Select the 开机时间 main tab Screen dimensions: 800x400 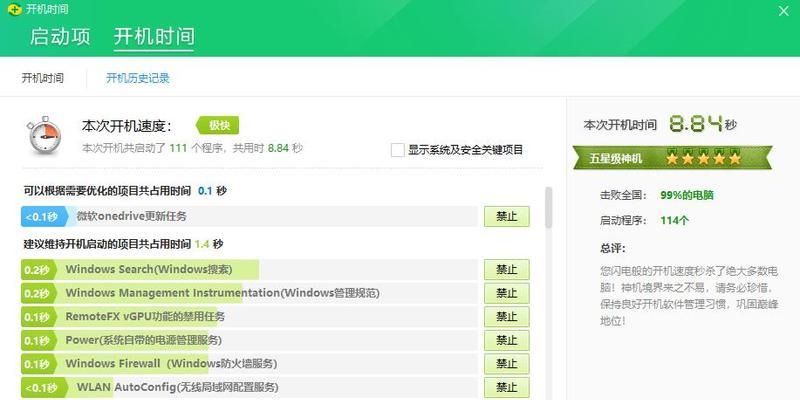pos(154,37)
